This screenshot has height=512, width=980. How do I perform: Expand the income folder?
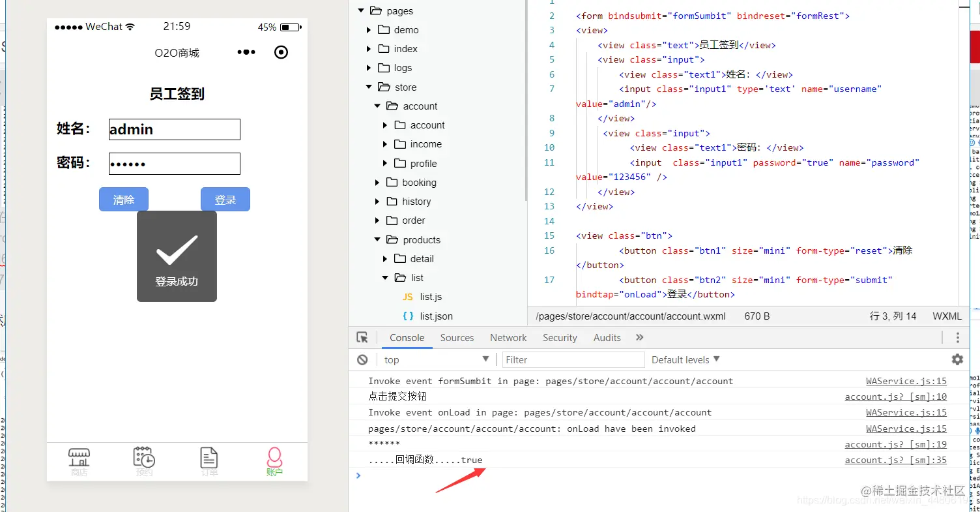click(x=385, y=144)
